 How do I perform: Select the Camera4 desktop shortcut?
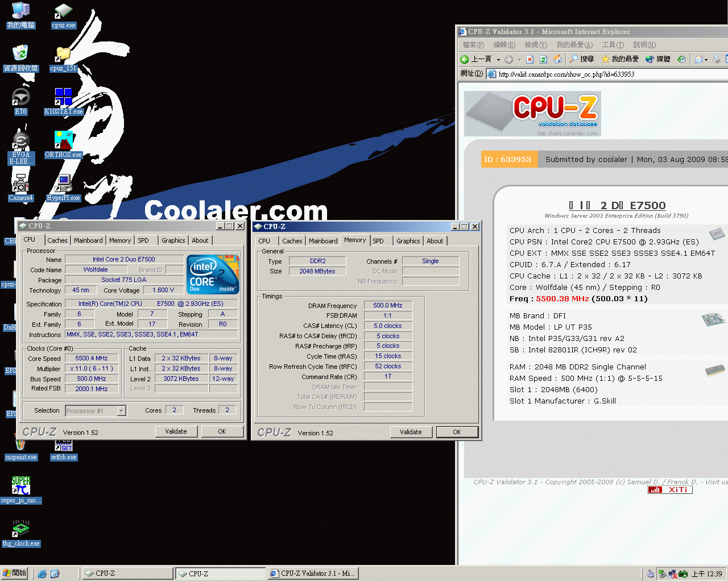click(x=20, y=188)
